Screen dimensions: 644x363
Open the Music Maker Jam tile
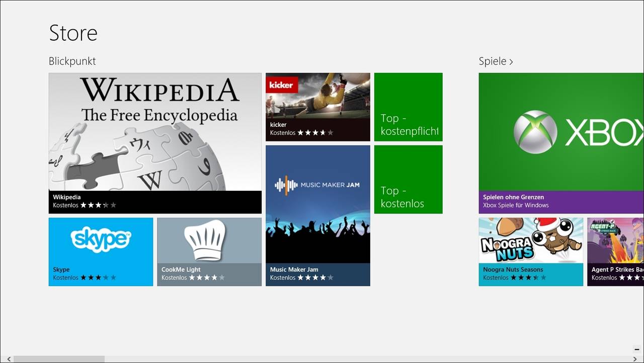point(318,215)
